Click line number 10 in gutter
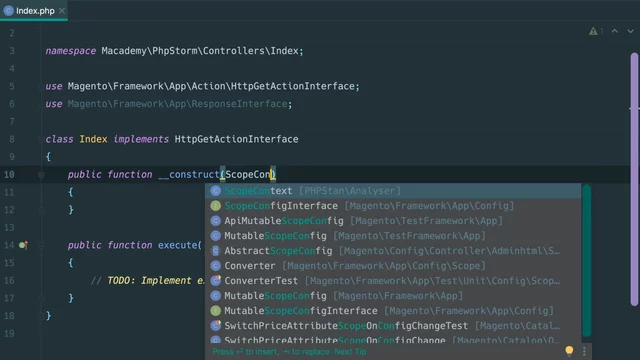Image resolution: width=640 pixels, height=360 pixels. click(x=9, y=175)
